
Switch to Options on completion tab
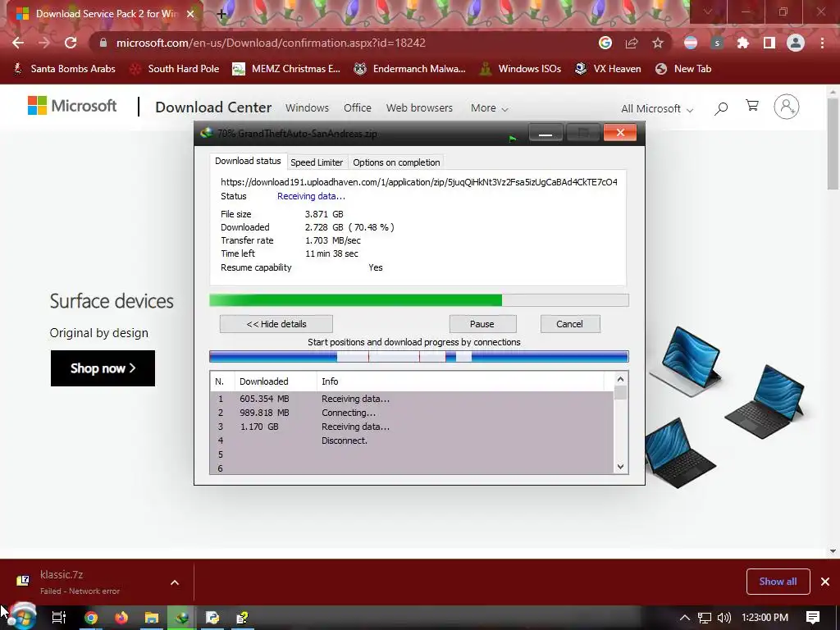click(396, 162)
